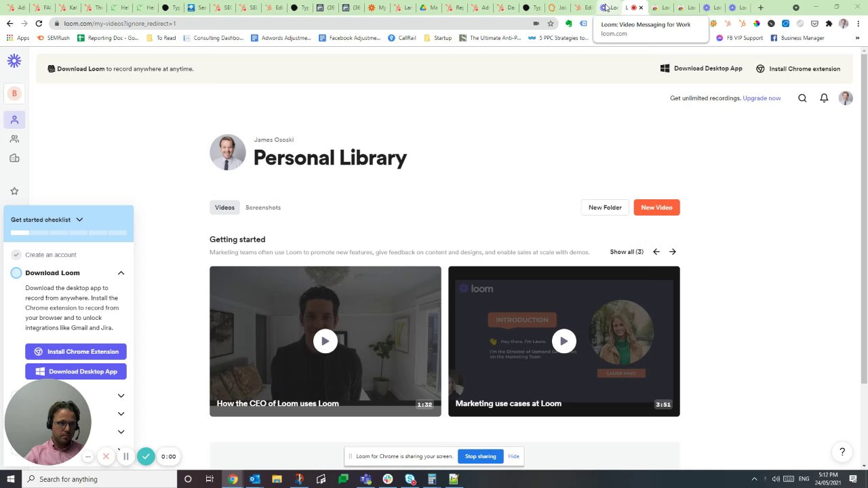This screenshot has width=868, height=488.
Task: Bookmark this page with the star icon
Action: coord(551,23)
